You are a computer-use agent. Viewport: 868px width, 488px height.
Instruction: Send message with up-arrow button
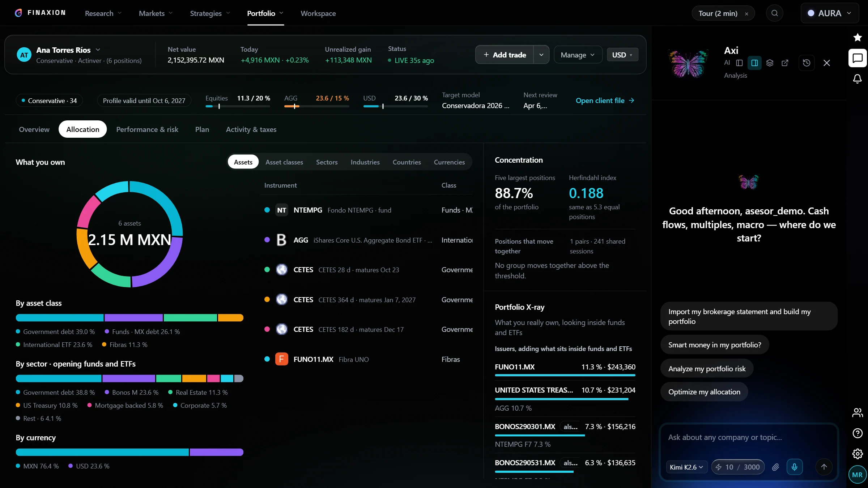point(824,467)
